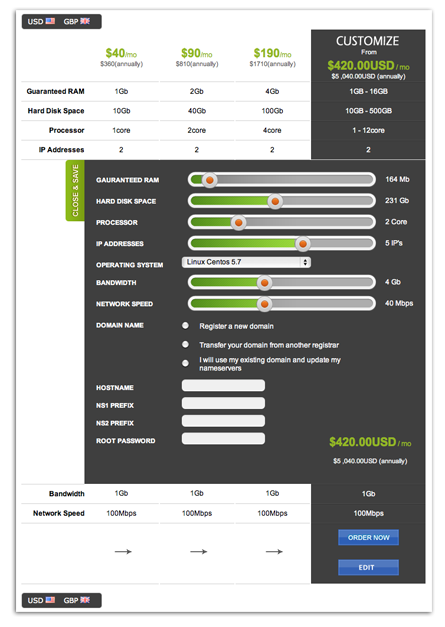Focus the NS2 Prefix input field
The height and width of the screenshot is (627, 445).
point(223,421)
